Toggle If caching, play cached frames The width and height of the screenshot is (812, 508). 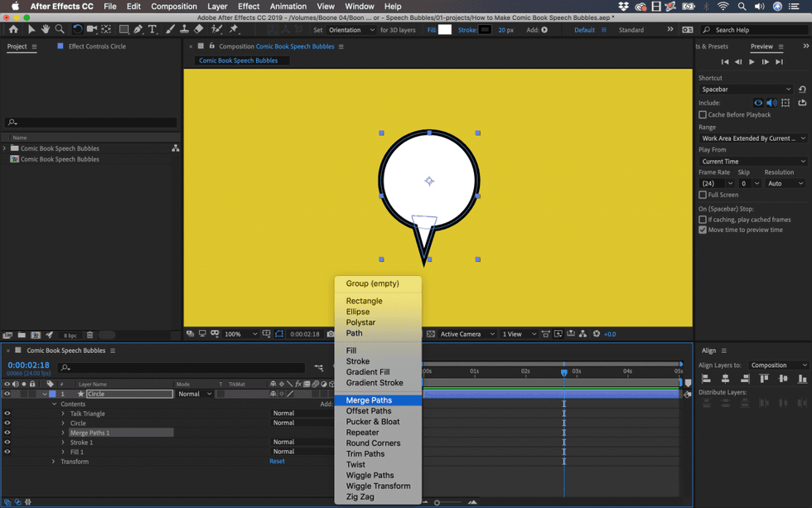pyautogui.click(x=703, y=220)
